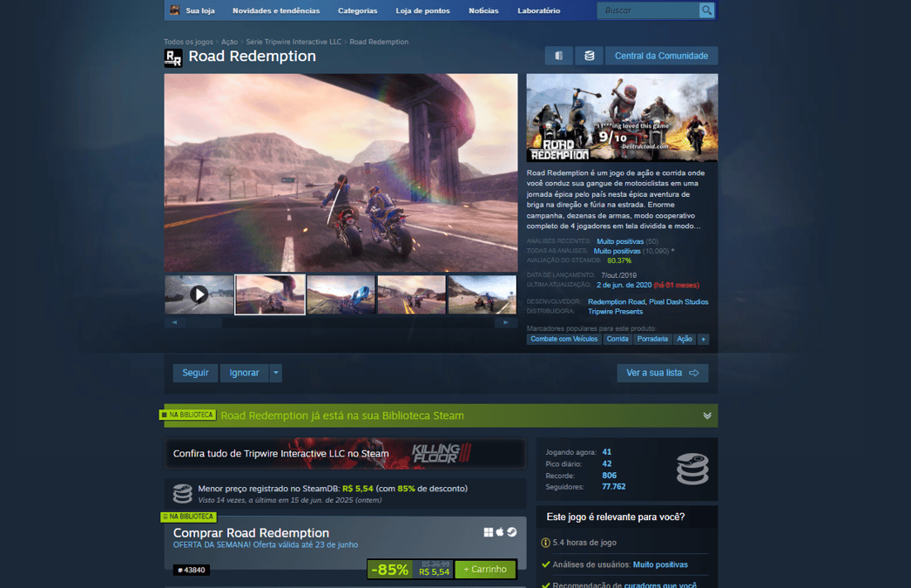This screenshot has height=588, width=911.
Task: Click the thumbnail strip scrollbar track
Action: point(340,322)
